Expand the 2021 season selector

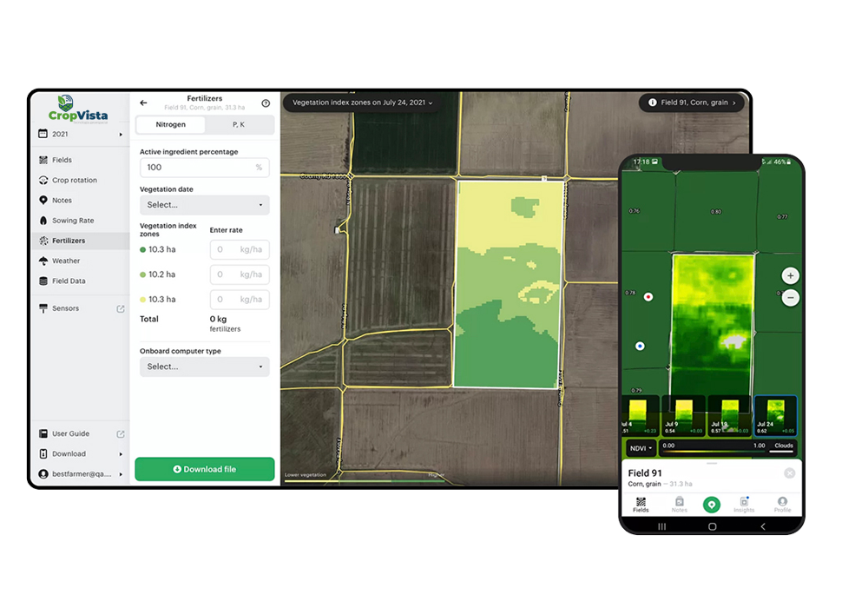click(x=80, y=135)
